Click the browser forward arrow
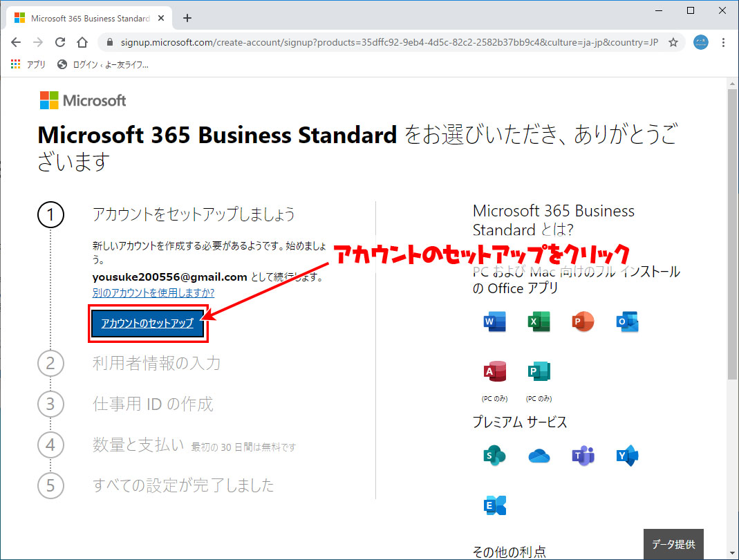This screenshot has width=739, height=560. [38, 42]
